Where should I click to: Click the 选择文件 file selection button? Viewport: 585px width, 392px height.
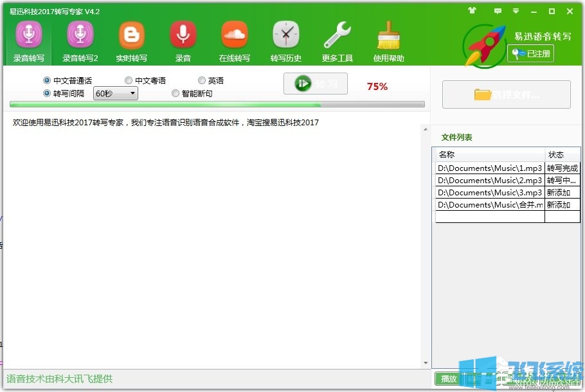(507, 94)
